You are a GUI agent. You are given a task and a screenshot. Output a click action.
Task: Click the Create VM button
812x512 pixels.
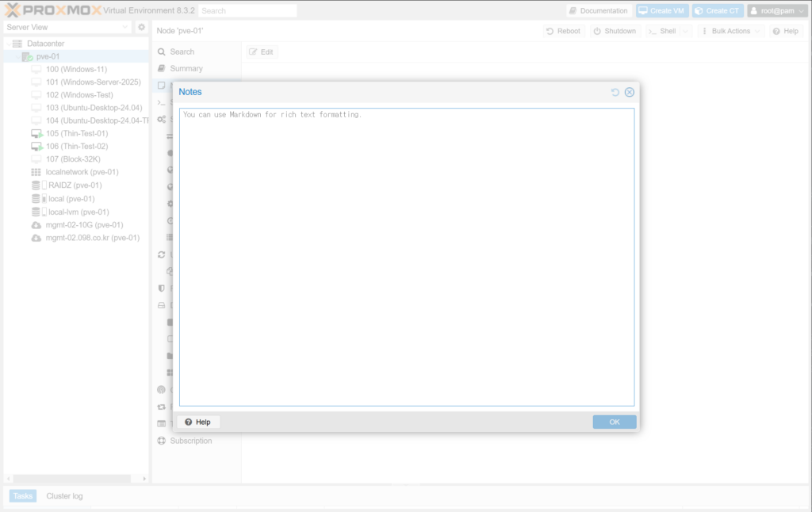point(661,11)
